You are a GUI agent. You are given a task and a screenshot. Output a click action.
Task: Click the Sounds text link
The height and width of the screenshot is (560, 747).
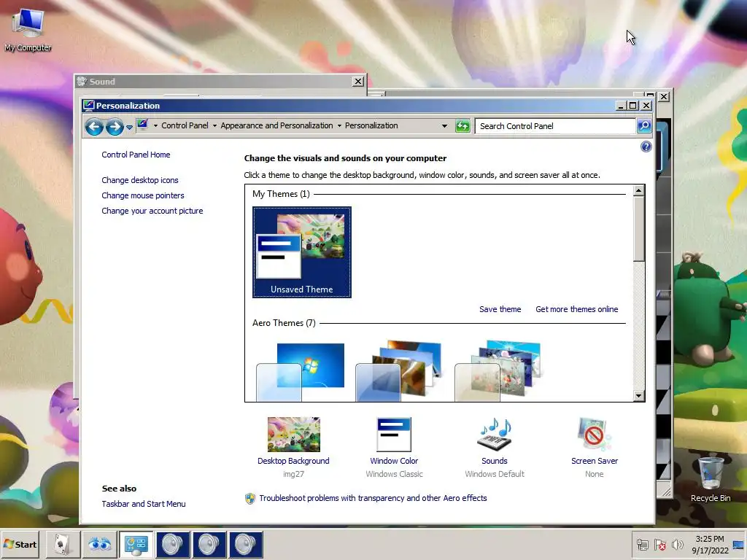pyautogui.click(x=495, y=461)
